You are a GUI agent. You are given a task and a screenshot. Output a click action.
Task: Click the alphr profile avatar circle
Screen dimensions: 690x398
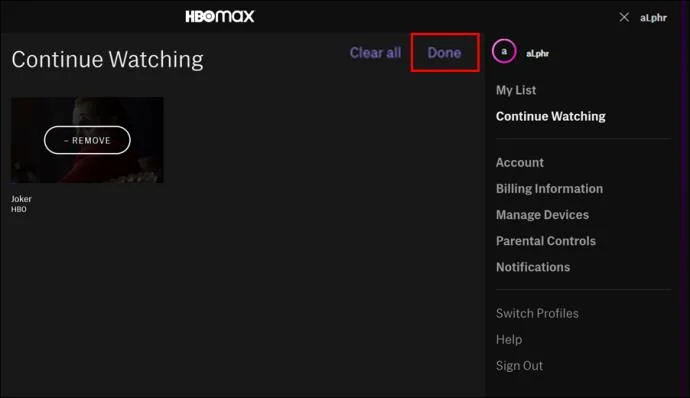tap(504, 51)
